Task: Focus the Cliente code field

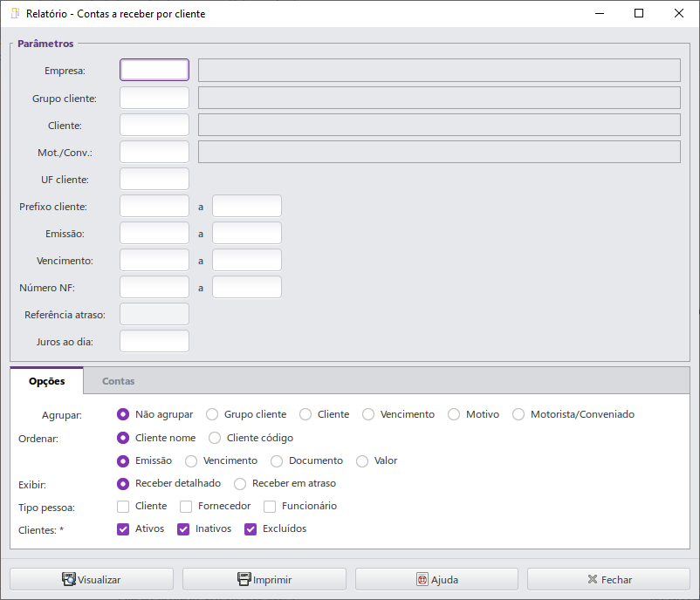Action: pos(154,125)
